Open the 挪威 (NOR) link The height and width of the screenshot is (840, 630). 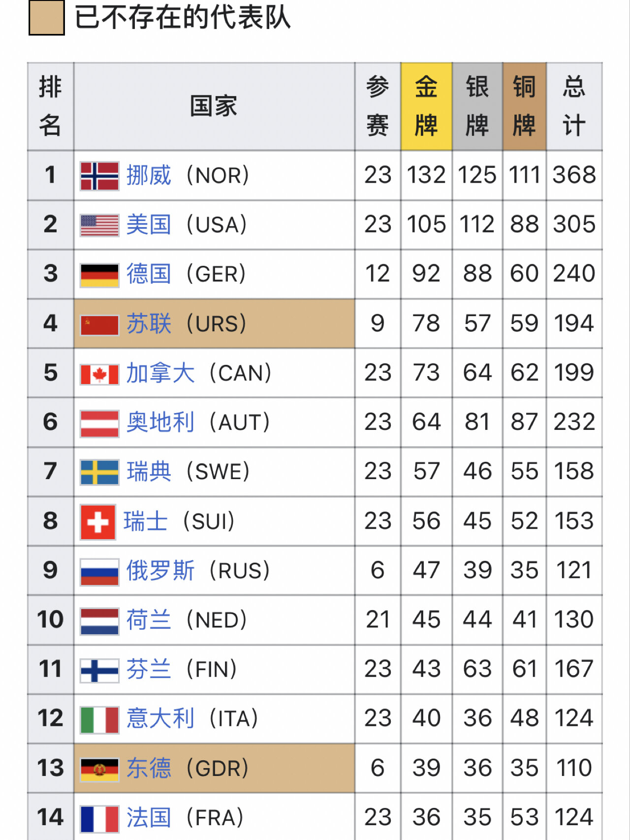(x=149, y=176)
